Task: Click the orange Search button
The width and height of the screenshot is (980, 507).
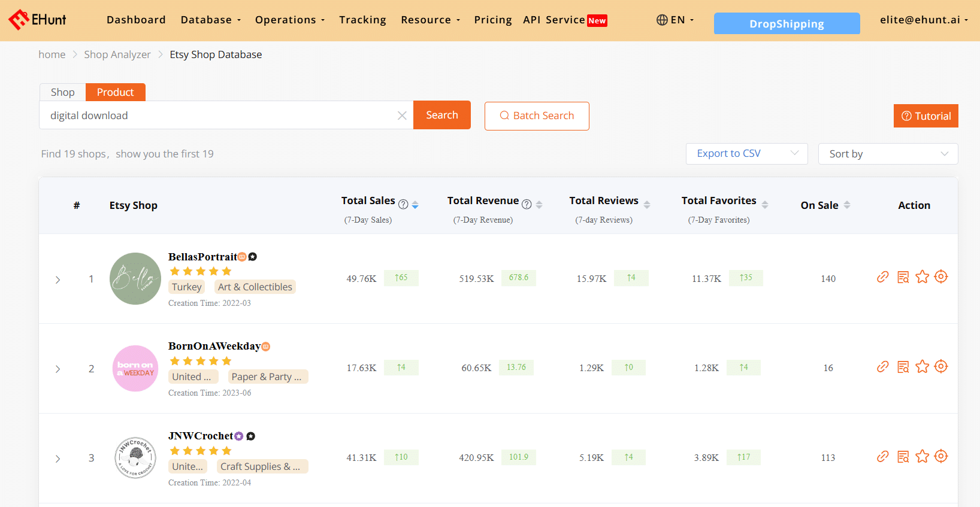Action: tap(442, 115)
